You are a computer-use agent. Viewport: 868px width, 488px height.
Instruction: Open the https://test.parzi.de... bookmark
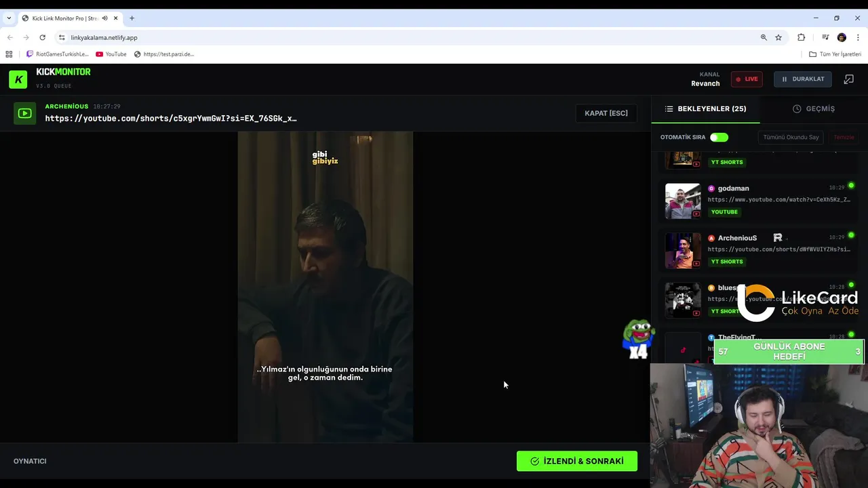tap(164, 54)
